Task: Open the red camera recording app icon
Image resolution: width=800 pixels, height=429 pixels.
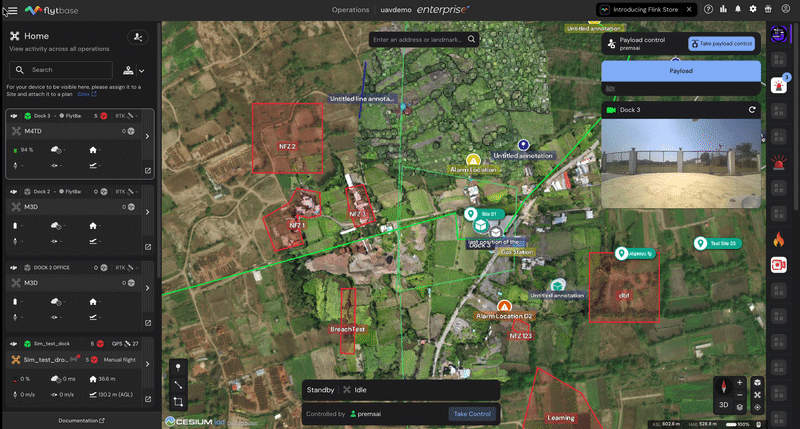Action: pyautogui.click(x=779, y=265)
